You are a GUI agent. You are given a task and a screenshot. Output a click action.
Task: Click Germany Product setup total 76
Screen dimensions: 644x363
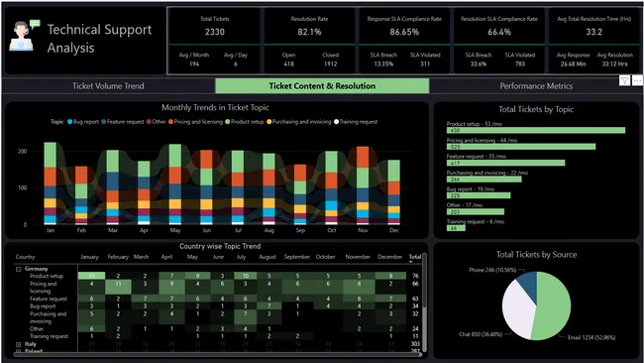[x=415, y=276]
